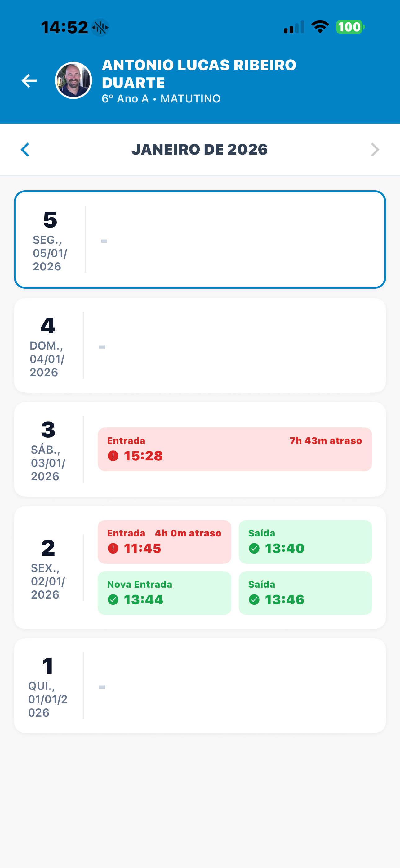Tap the 7h 43m atraso label
This screenshot has height=868, width=400.
(x=326, y=441)
